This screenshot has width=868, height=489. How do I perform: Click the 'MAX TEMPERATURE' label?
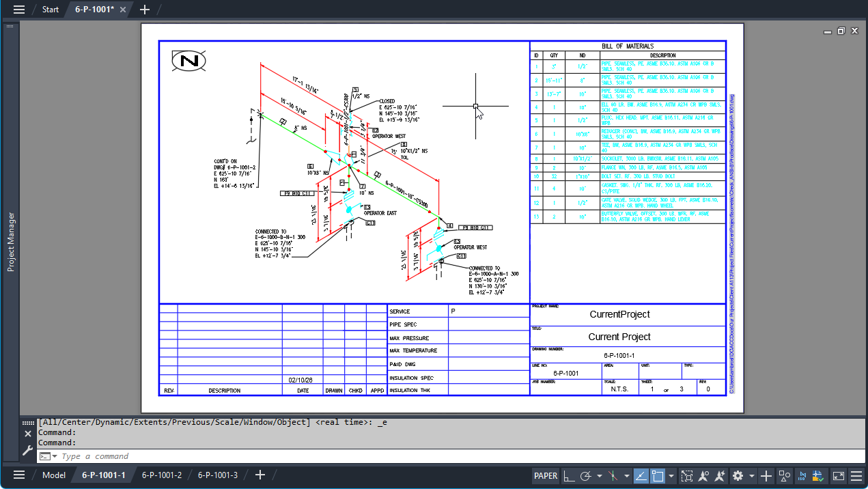(x=413, y=351)
